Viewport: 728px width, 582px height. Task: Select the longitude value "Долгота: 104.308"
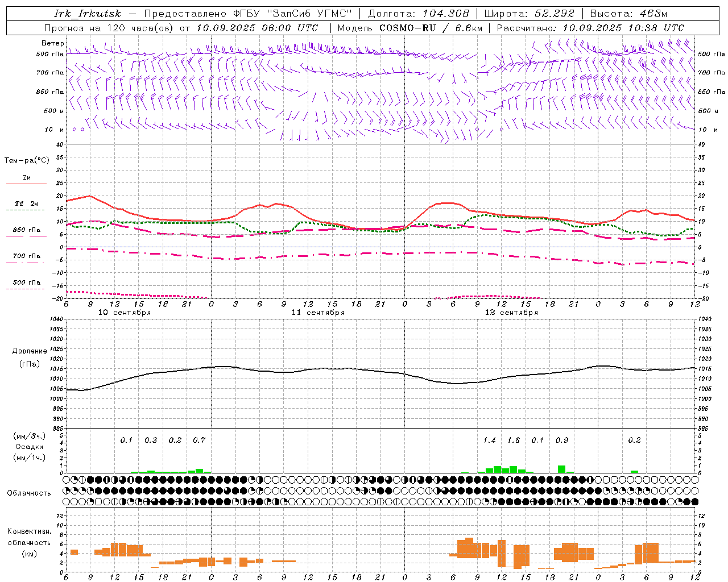(x=419, y=14)
